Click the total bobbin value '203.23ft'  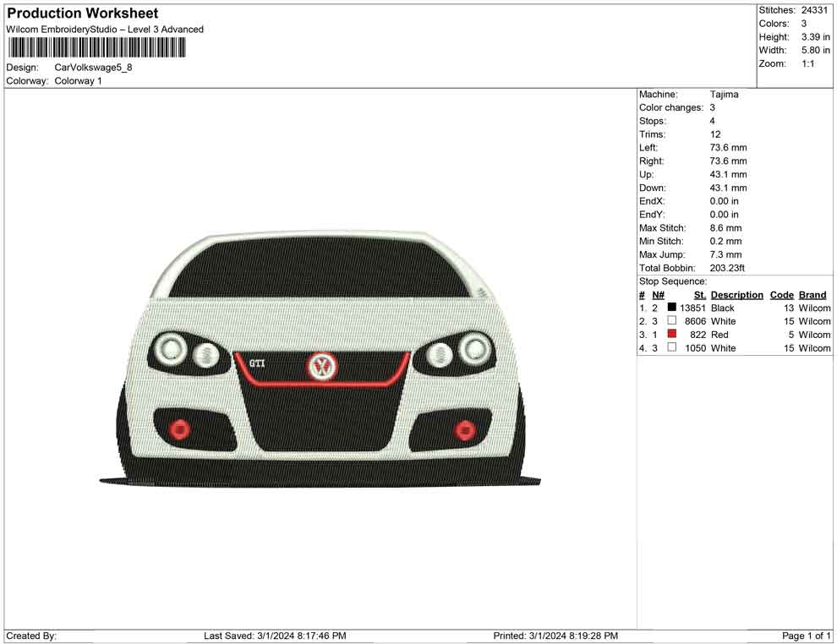727,268
